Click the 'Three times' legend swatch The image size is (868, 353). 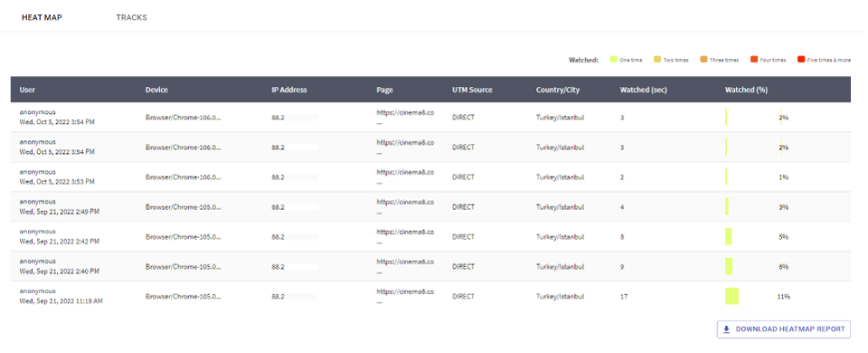[703, 60]
